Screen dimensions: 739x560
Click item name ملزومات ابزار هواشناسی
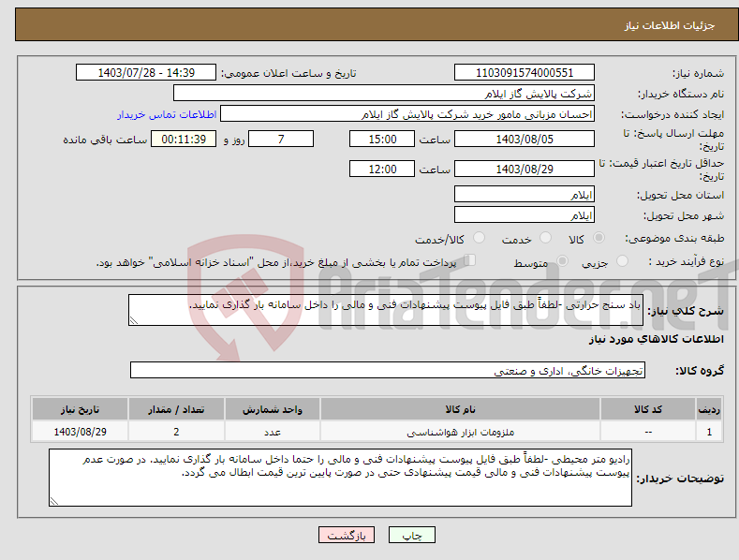(x=460, y=432)
